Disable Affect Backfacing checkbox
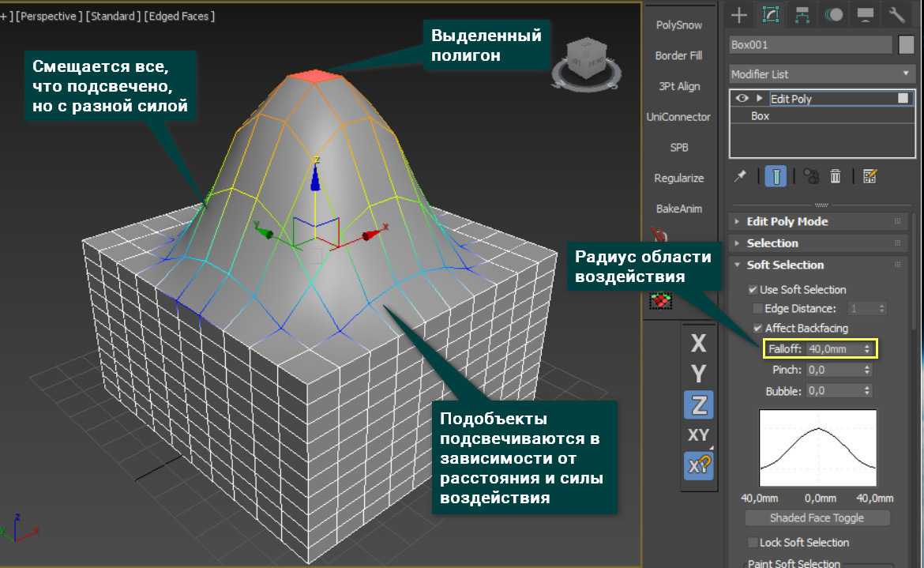Image resolution: width=924 pixels, height=568 pixels. (x=758, y=328)
